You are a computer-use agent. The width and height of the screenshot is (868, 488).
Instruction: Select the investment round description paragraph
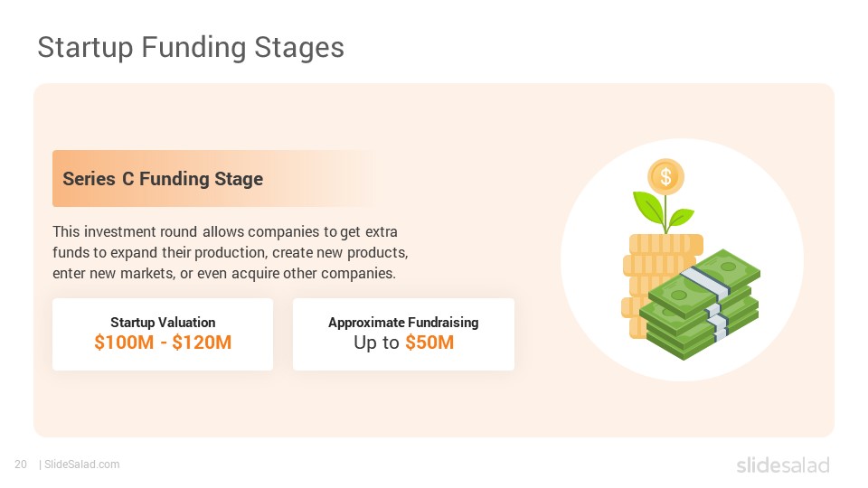click(x=231, y=252)
